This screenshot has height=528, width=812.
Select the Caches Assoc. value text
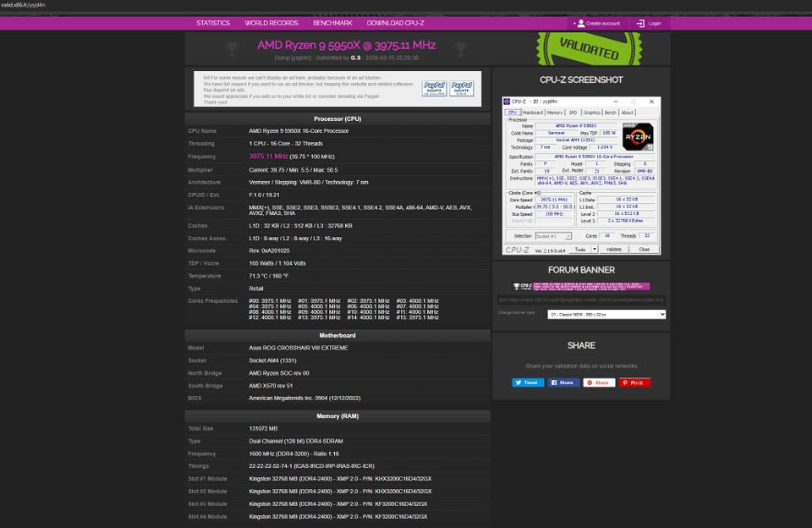pos(295,239)
